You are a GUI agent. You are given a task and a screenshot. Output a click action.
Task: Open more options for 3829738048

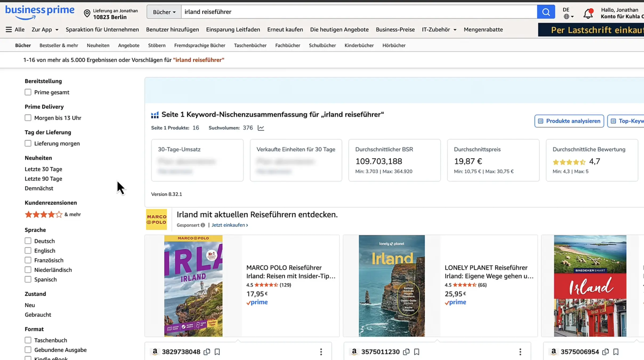321,352
